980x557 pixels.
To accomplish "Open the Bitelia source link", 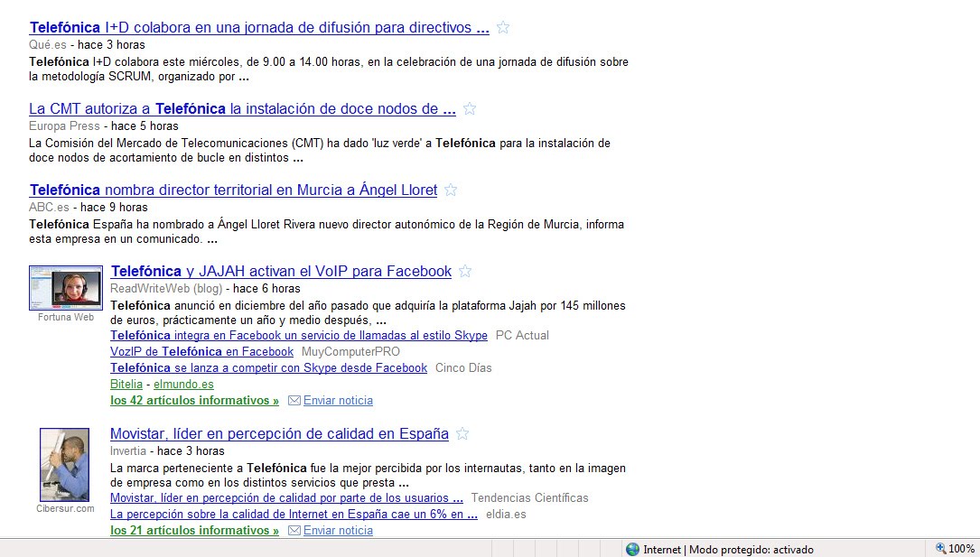I will pos(126,384).
